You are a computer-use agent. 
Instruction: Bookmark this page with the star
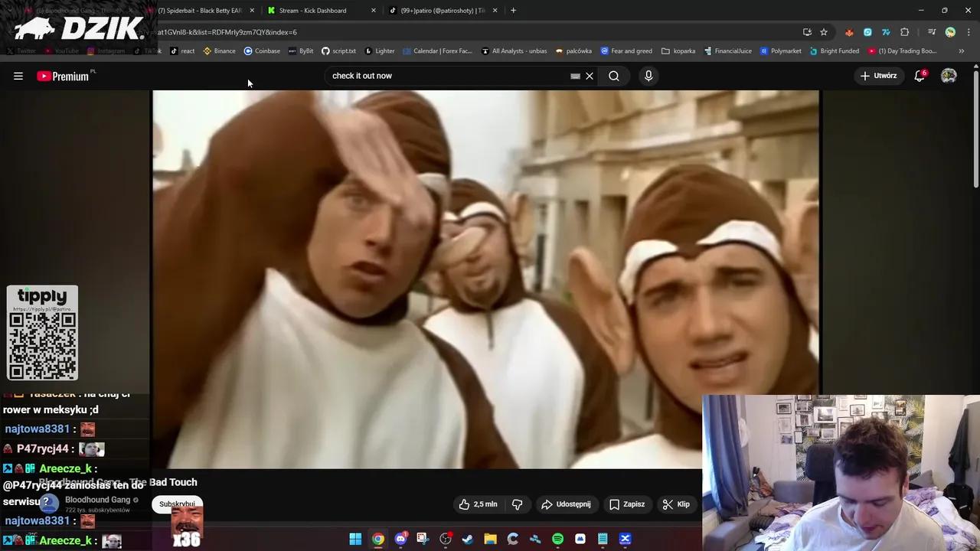(x=824, y=32)
